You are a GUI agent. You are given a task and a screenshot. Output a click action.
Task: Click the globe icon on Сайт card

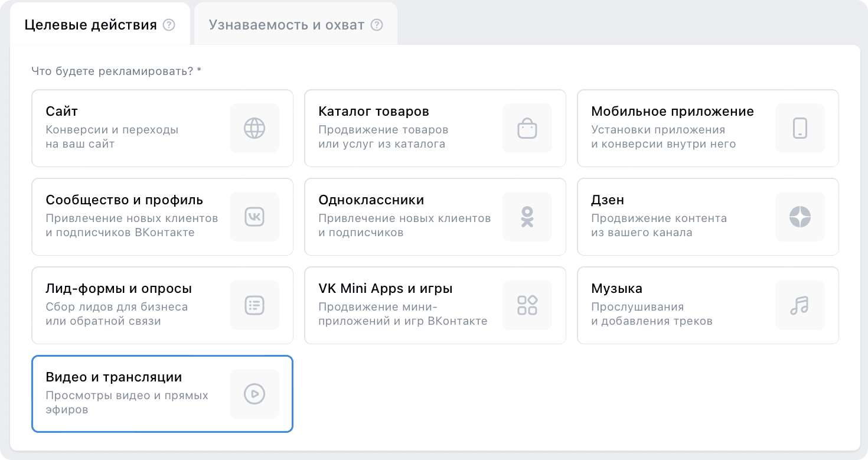point(254,128)
